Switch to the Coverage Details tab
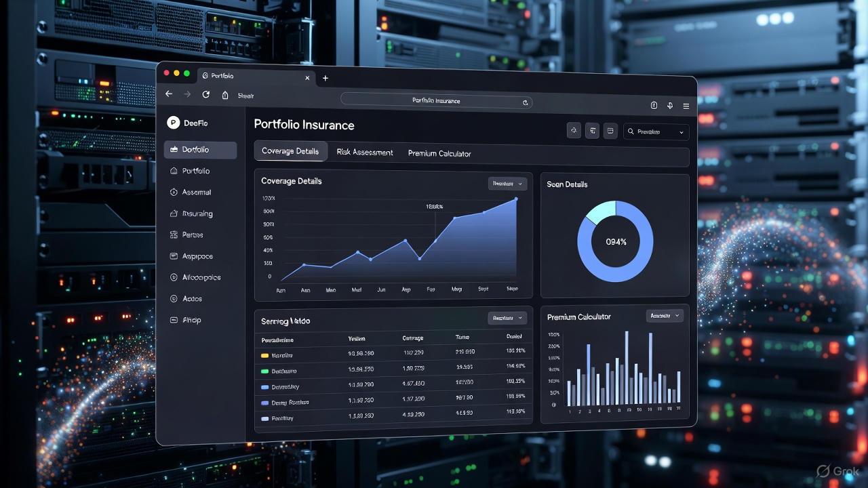The width and height of the screenshot is (868, 488). (290, 151)
